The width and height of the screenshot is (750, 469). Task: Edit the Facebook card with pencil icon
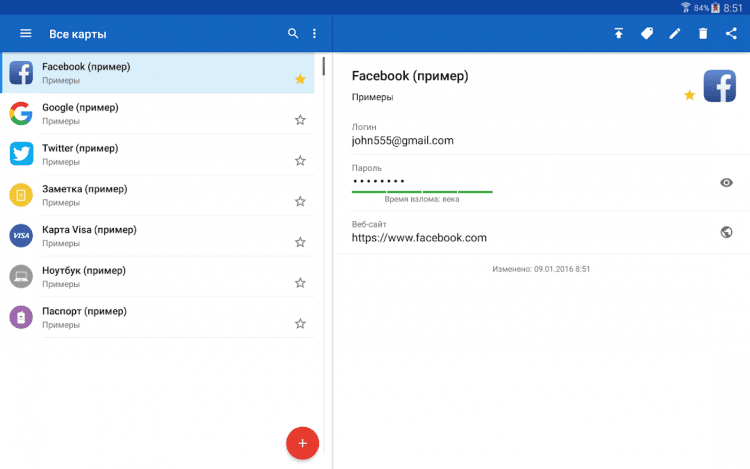pyautogui.click(x=675, y=34)
